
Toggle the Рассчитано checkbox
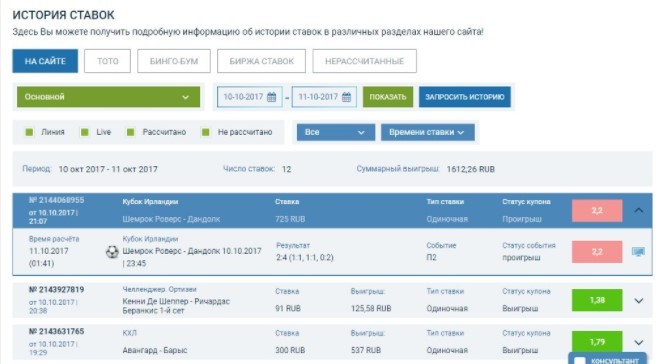[130, 132]
